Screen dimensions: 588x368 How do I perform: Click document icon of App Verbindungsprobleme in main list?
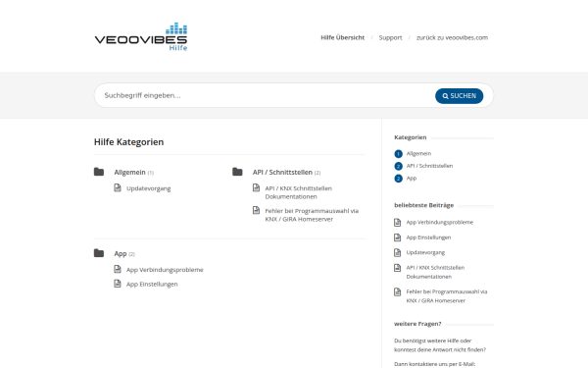tap(118, 269)
